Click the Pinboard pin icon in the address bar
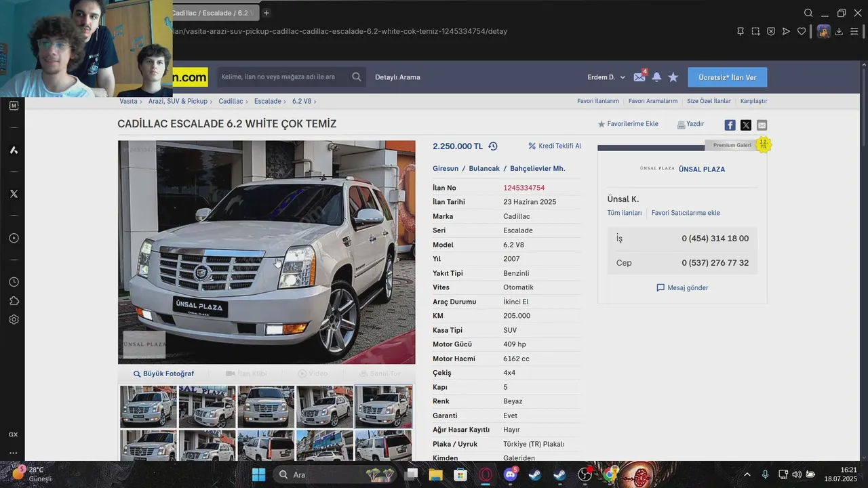This screenshot has height=488, width=868. [x=741, y=31]
